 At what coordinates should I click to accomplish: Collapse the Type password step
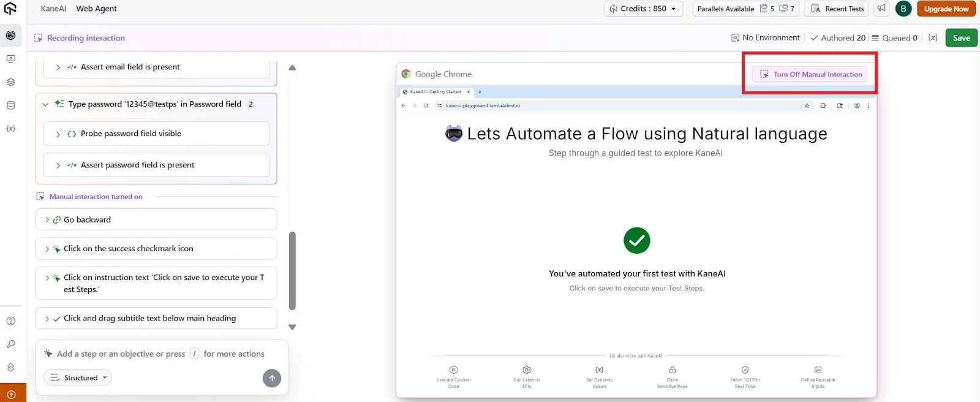45,104
